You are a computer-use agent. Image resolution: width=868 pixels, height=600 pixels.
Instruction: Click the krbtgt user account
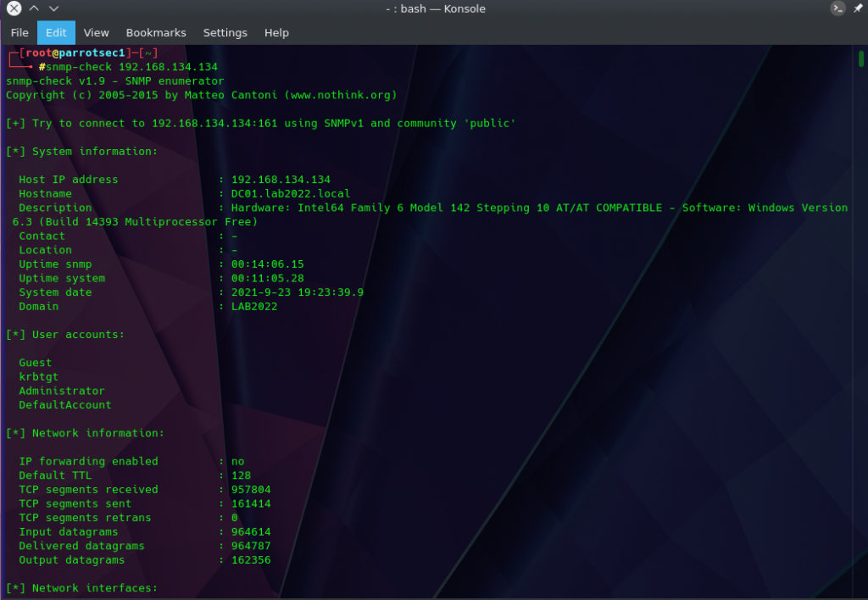click(38, 377)
